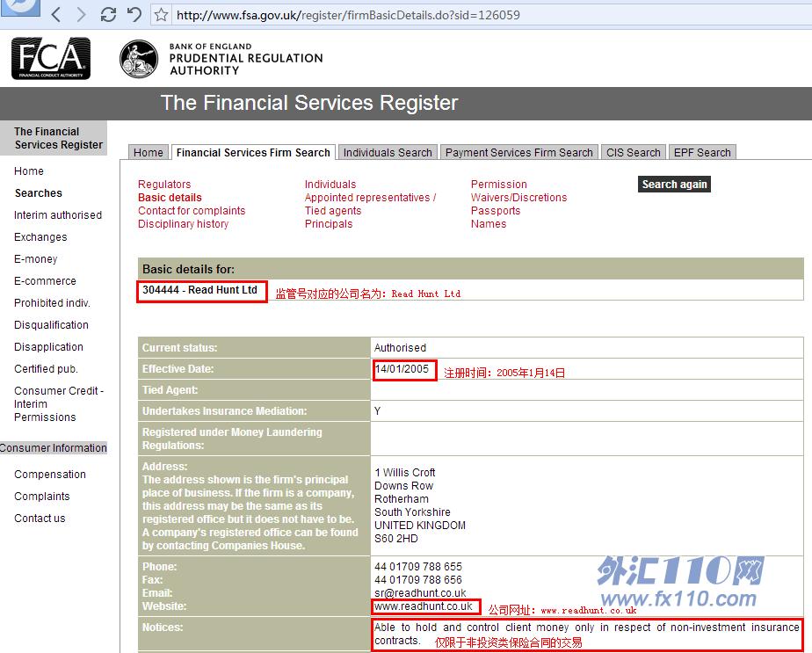This screenshot has width=812, height=653.
Task: Open Disapplication sidebar link
Action: pos(48,347)
